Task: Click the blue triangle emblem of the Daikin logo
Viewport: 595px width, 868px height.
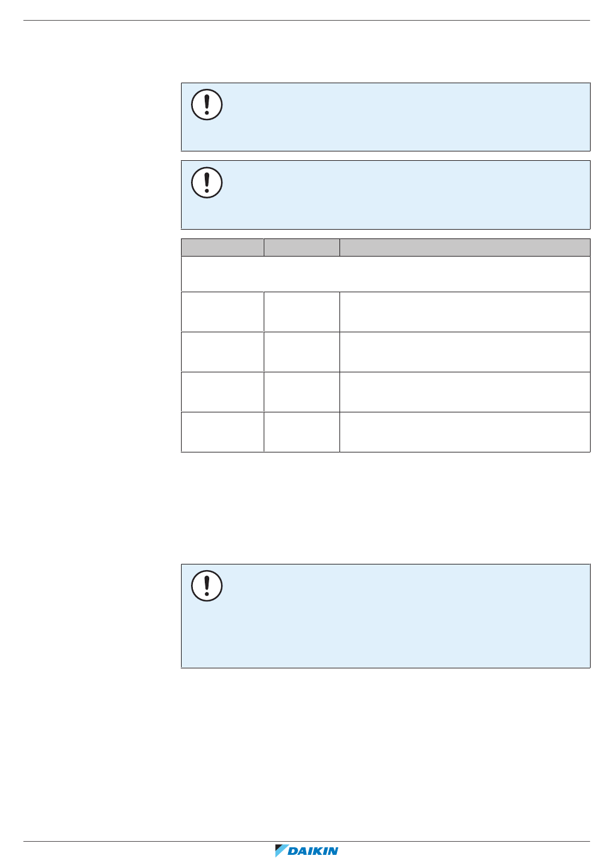Action: point(281,850)
